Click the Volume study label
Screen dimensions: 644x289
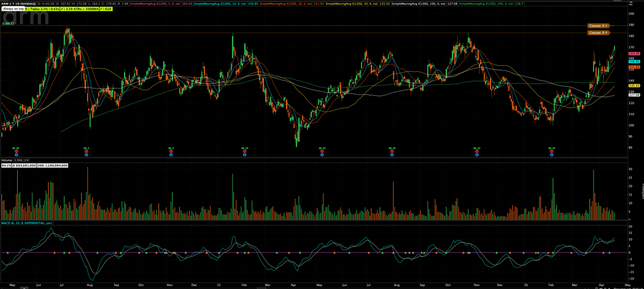pyautogui.click(x=6, y=160)
